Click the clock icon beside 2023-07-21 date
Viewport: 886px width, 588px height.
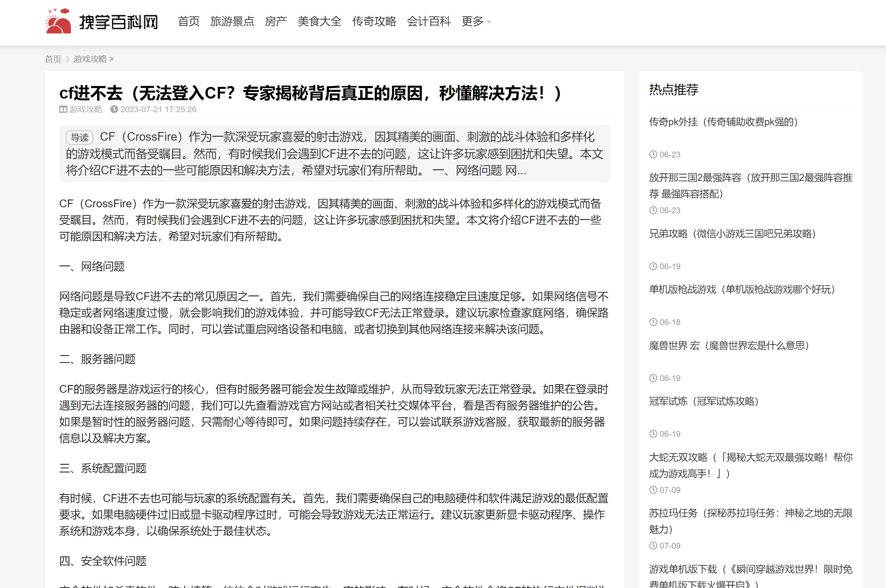coord(114,109)
